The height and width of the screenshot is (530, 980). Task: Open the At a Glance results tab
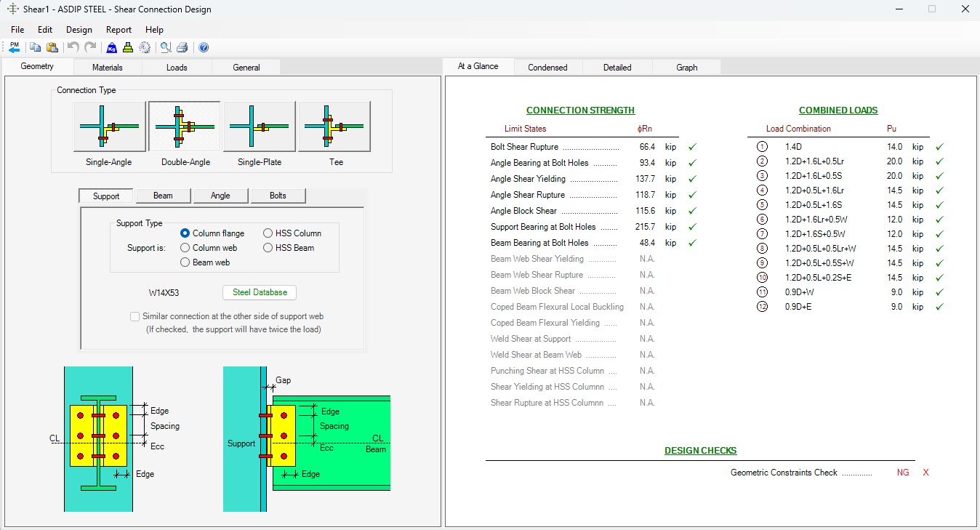478,66
